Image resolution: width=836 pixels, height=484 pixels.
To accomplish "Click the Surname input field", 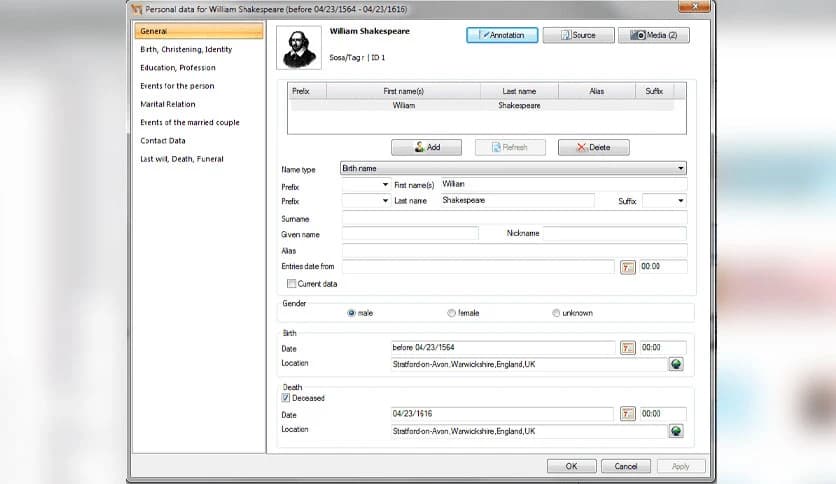I will [514, 219].
